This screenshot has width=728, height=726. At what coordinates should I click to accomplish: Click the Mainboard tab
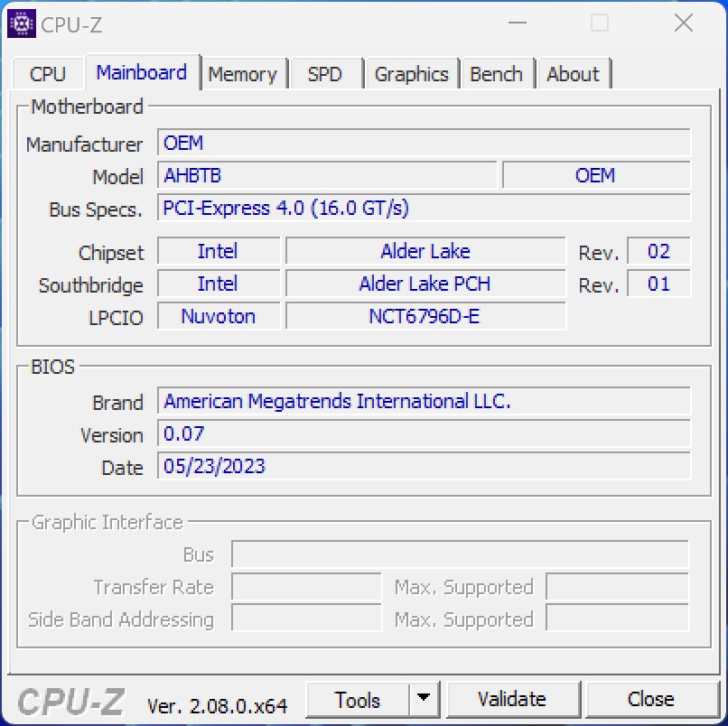tap(141, 72)
